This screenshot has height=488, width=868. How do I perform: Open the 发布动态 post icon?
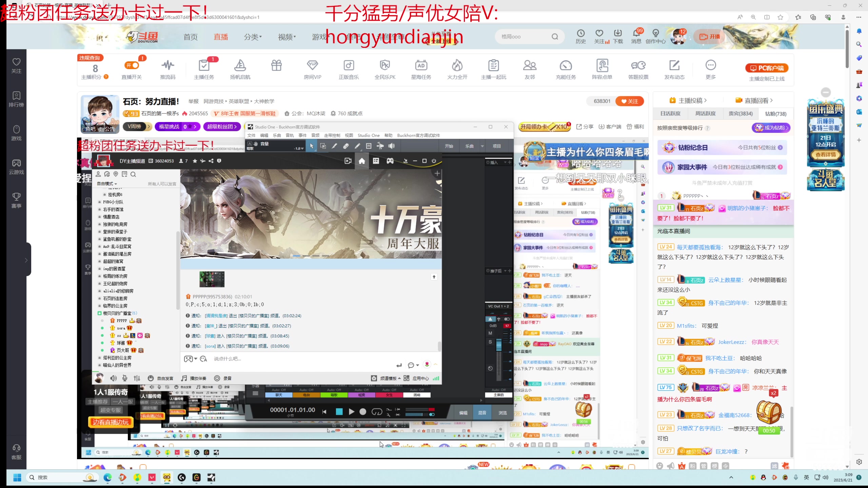point(674,69)
